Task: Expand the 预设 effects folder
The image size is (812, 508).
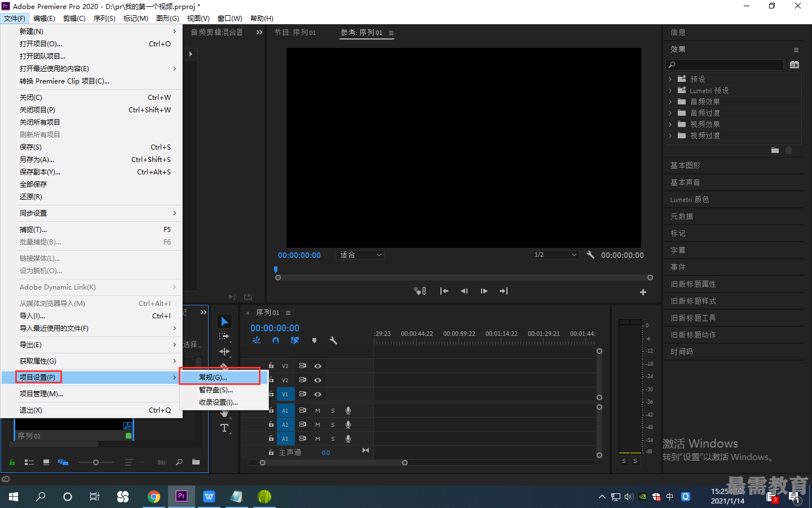Action: click(670, 79)
